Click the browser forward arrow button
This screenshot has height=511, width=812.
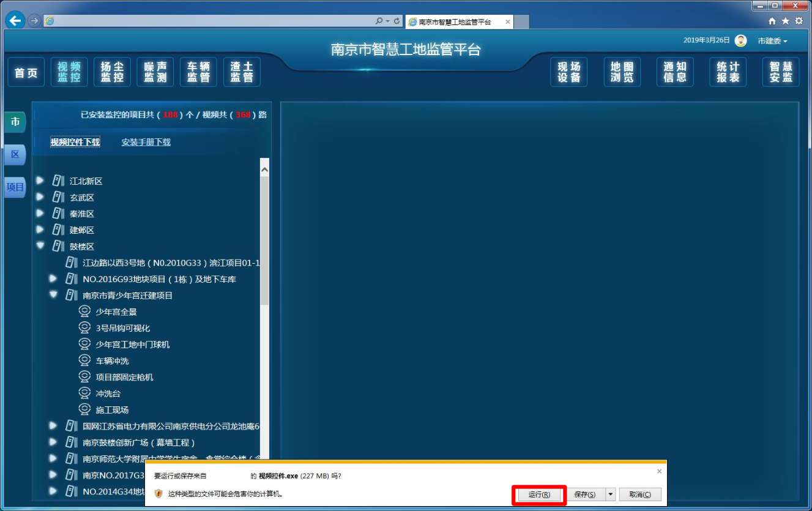[34, 21]
